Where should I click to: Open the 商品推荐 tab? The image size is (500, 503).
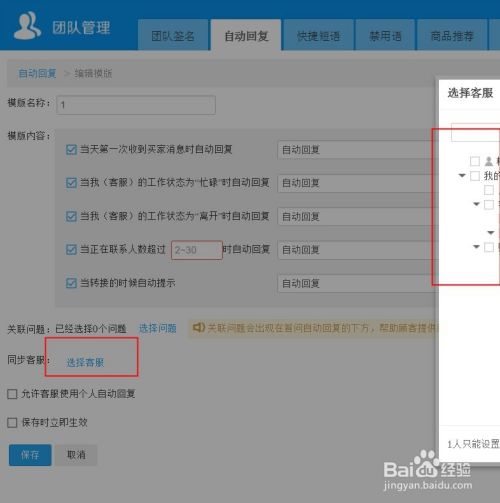452,36
